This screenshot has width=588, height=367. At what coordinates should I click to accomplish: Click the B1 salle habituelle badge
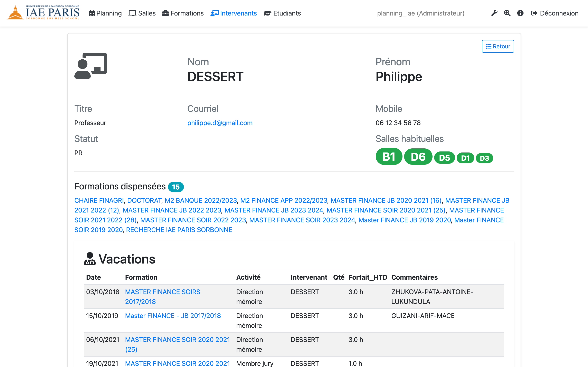[x=388, y=157]
